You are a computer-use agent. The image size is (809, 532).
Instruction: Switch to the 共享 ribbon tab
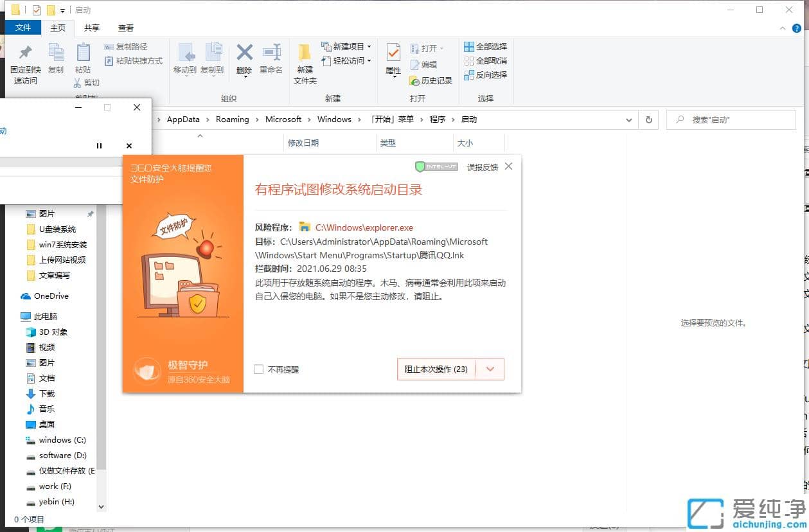pos(92,28)
